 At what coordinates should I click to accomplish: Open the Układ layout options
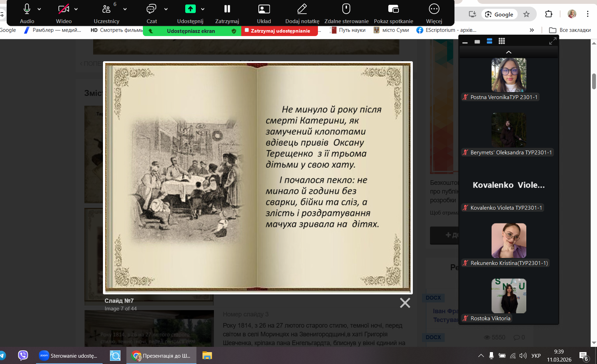pos(264,13)
